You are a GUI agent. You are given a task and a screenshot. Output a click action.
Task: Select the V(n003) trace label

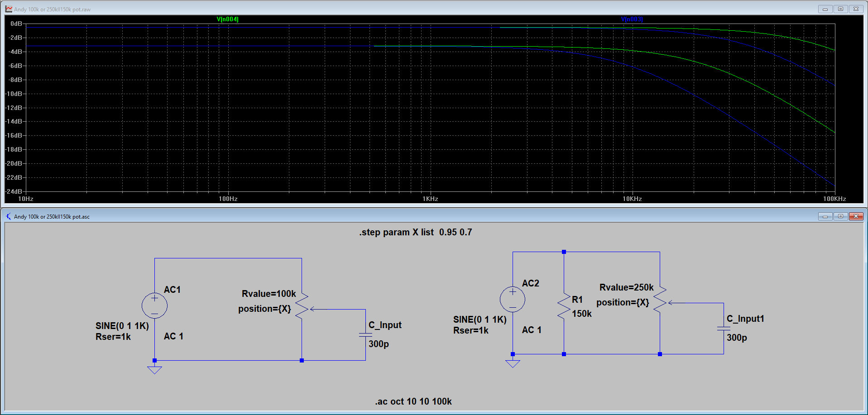(x=632, y=19)
